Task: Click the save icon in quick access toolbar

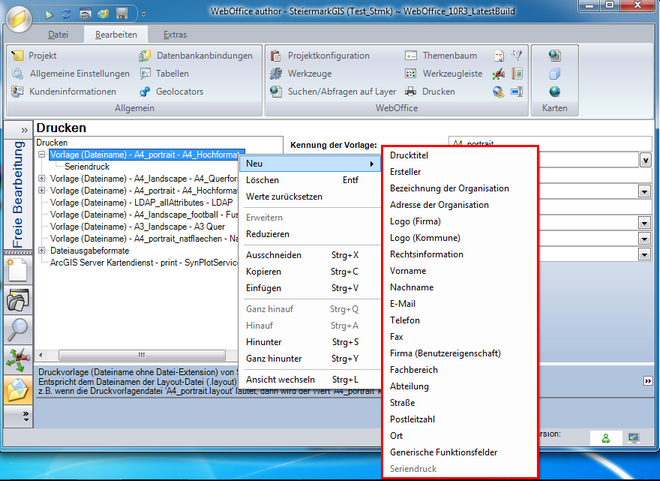Action: click(x=121, y=14)
